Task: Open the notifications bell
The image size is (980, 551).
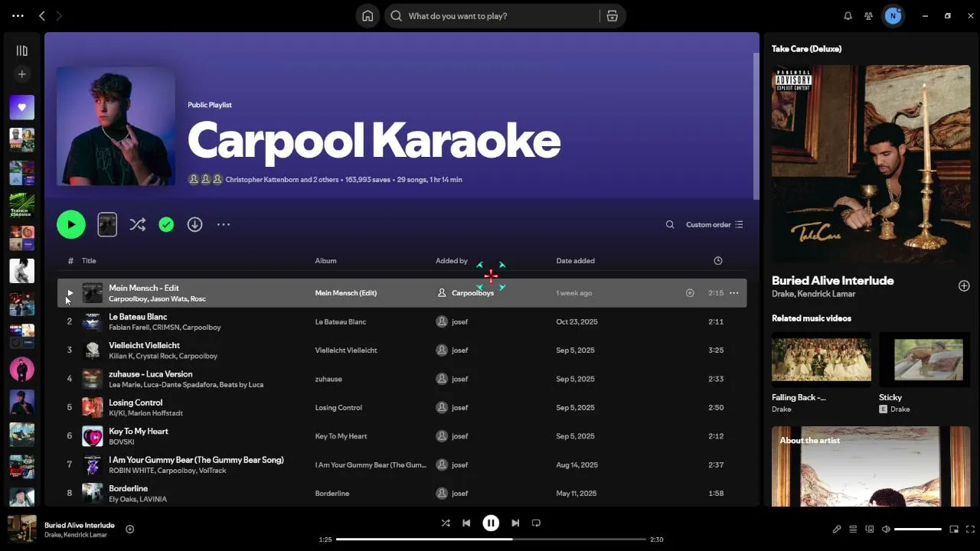Action: 848,15
